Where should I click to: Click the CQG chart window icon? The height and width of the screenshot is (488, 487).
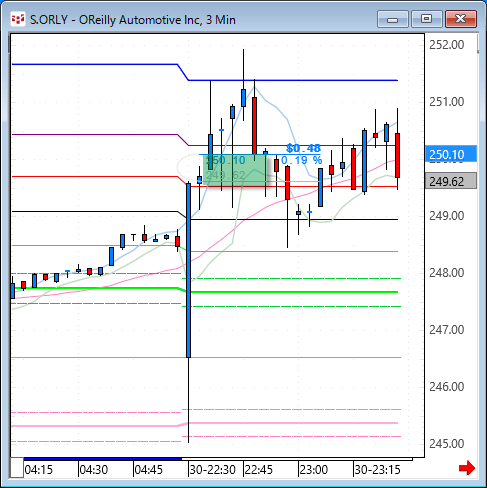click(x=18, y=19)
